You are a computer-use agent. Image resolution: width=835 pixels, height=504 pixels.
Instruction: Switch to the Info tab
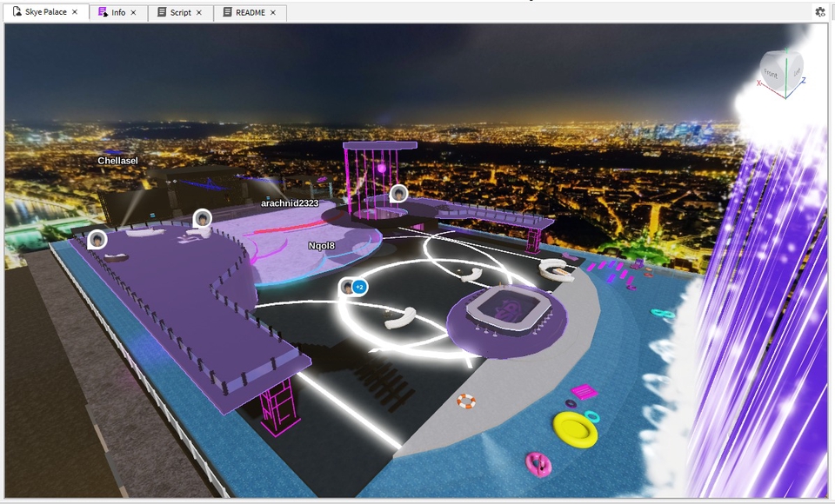click(117, 13)
